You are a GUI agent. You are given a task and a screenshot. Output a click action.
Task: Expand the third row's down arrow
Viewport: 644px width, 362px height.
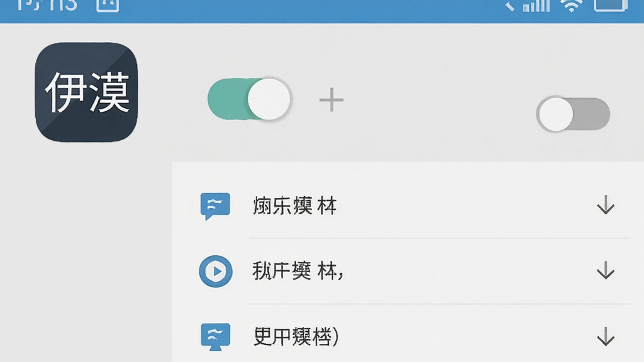[606, 337]
